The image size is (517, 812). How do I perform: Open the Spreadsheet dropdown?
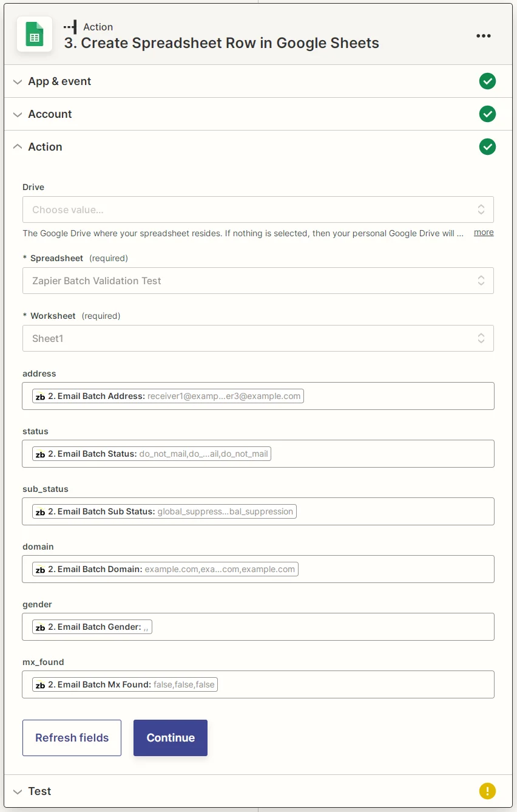[258, 281]
